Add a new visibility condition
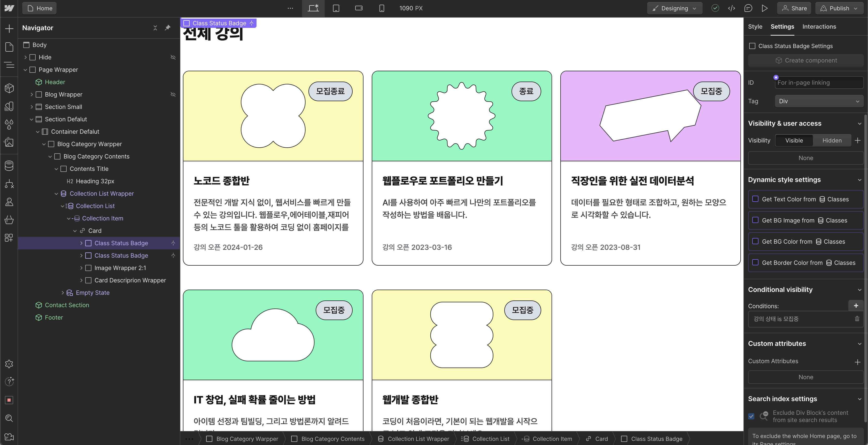This screenshot has height=445, width=868. pos(856,306)
